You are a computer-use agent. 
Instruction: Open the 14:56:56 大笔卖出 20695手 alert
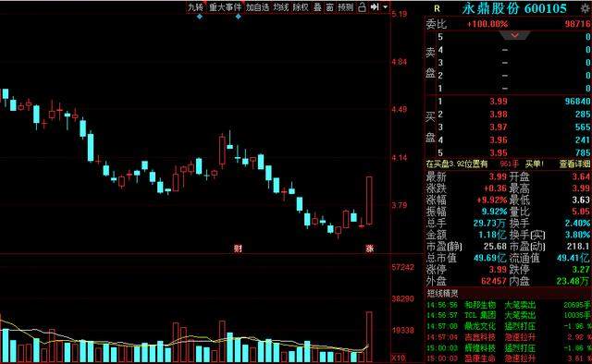click(508, 304)
